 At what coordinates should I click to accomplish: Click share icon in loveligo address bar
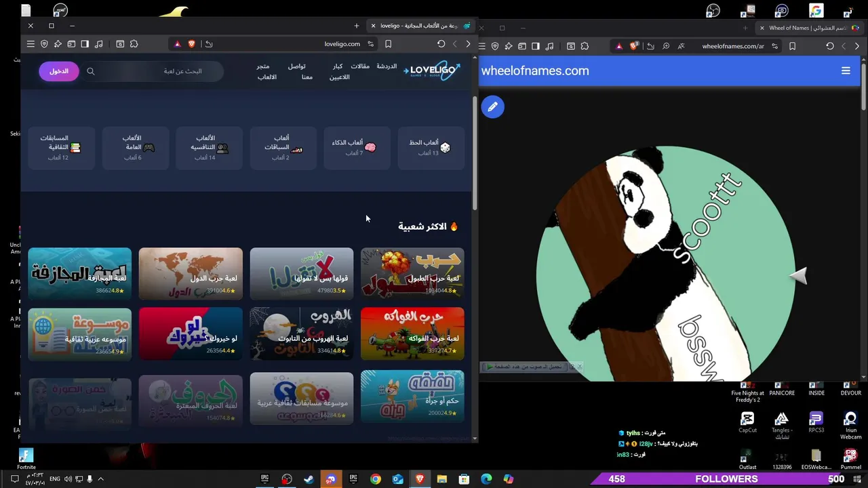pyautogui.click(x=209, y=44)
